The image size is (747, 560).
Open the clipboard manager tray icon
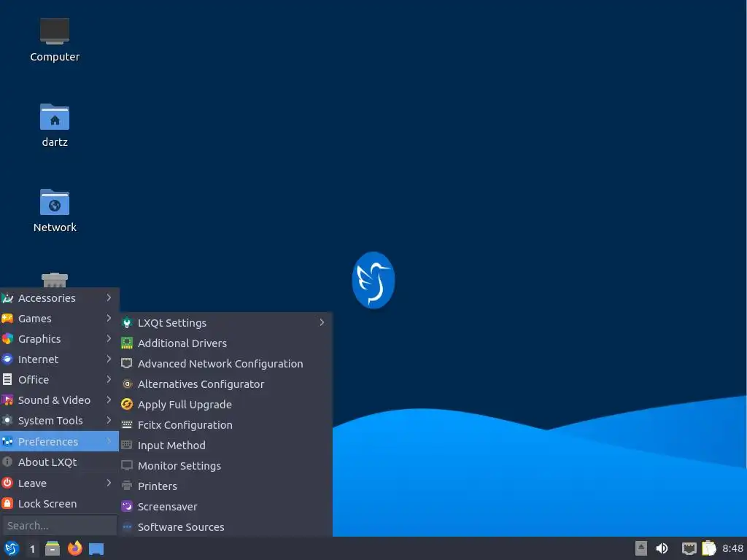[708, 548]
